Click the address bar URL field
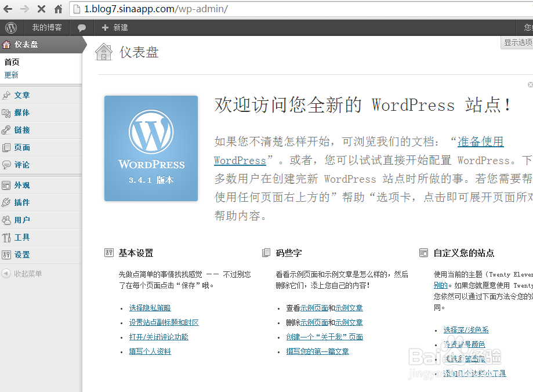Viewport: 533px width, 392px height. click(x=301, y=9)
